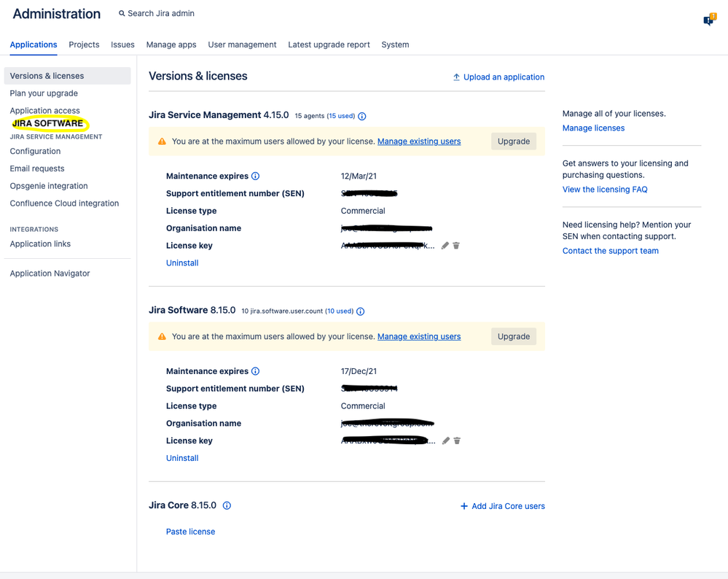This screenshot has height=579, width=728.
Task: Uninstall Jira Service Management
Action: [x=182, y=263]
